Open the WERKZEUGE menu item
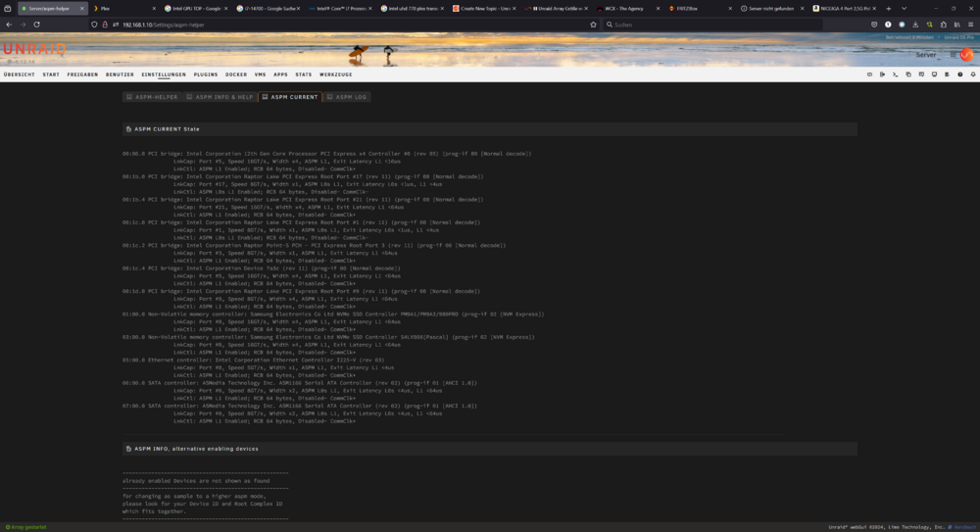Image resolution: width=980 pixels, height=532 pixels. [x=335, y=74]
